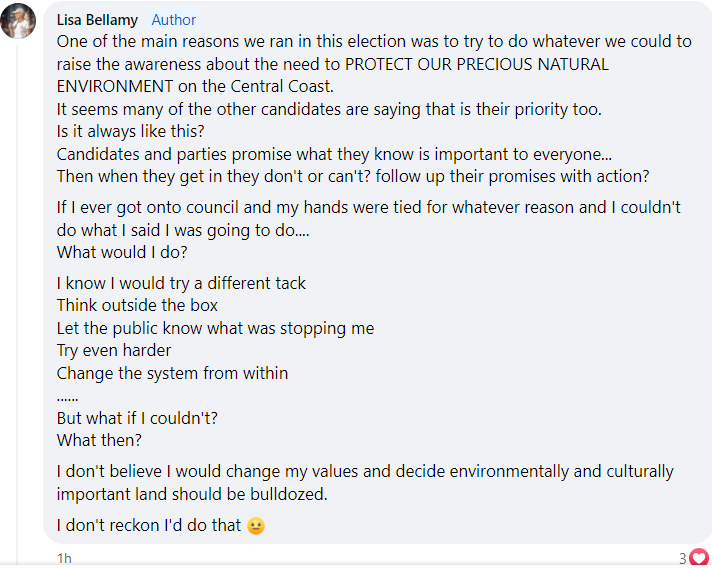The height and width of the screenshot is (568, 712).
Task: Open the 1h comment timestamp
Action: pyautogui.click(x=64, y=558)
